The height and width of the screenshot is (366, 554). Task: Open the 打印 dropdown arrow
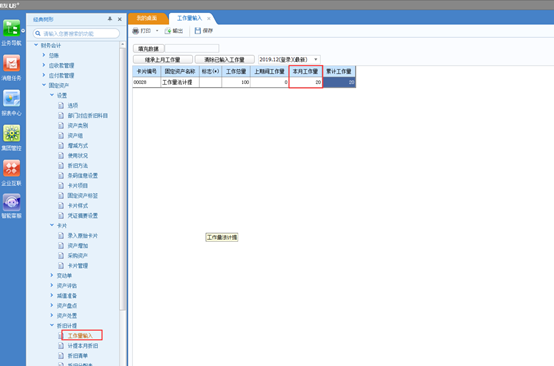[x=157, y=31]
